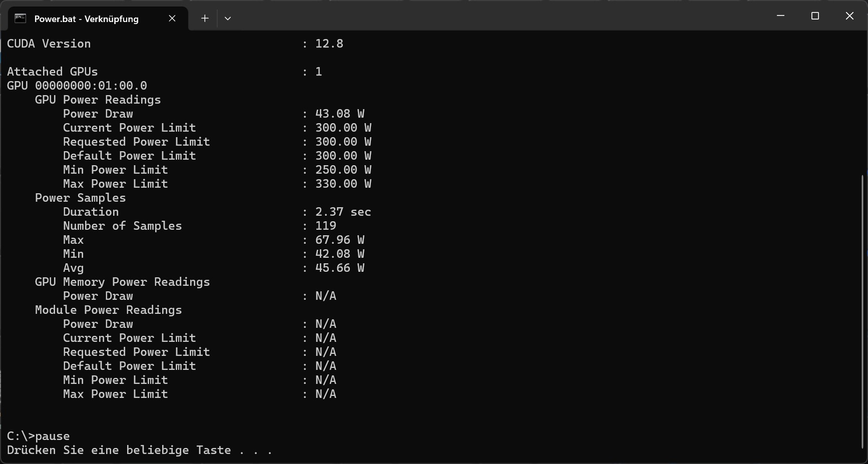
Task: Close the terminal window
Action: (849, 16)
